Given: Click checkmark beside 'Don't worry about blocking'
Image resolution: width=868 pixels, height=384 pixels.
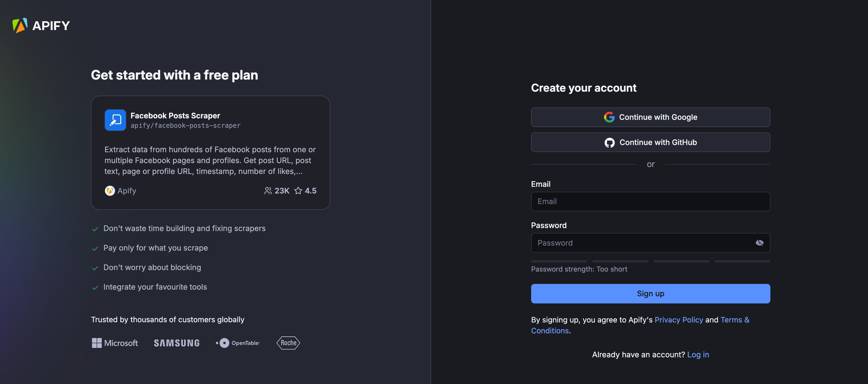Looking at the screenshot, I should pyautogui.click(x=95, y=268).
